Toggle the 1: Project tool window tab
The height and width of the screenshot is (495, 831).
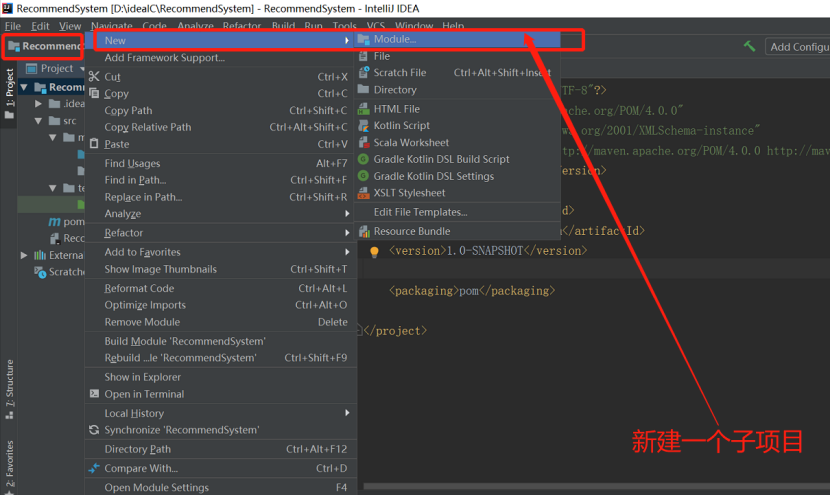click(x=9, y=93)
